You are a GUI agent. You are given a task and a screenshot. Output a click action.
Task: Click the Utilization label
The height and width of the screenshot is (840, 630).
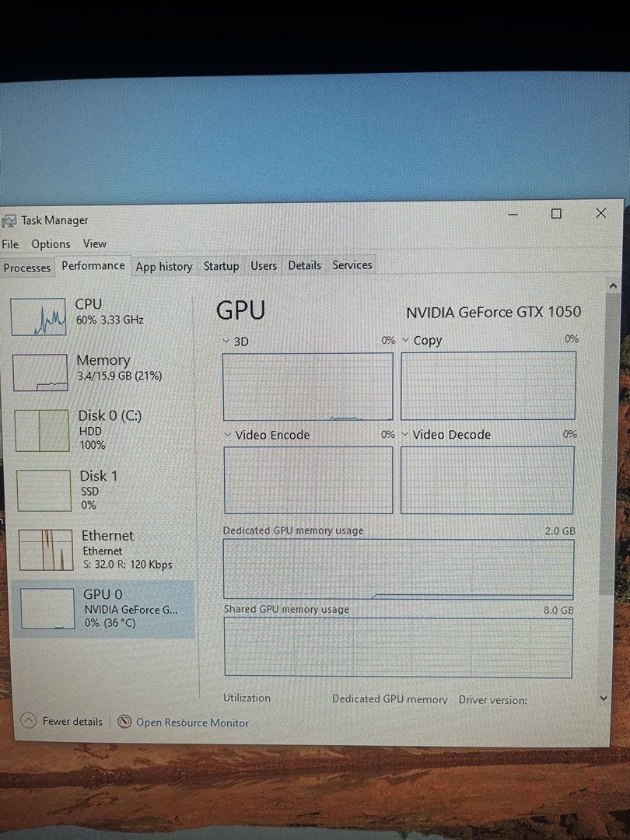pos(247,698)
